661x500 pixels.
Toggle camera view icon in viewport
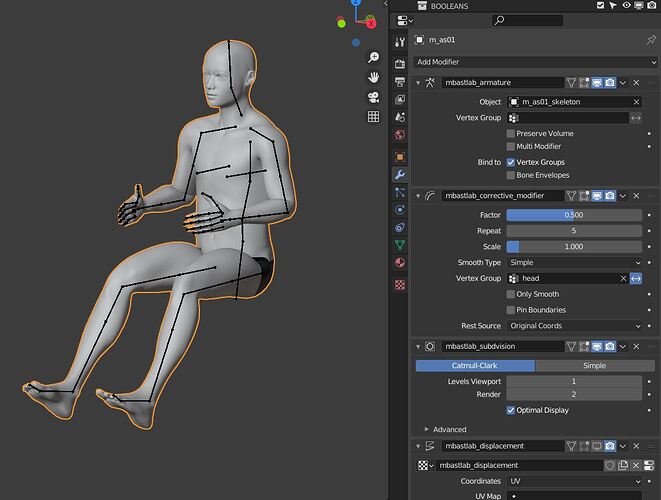pyautogui.click(x=373, y=97)
